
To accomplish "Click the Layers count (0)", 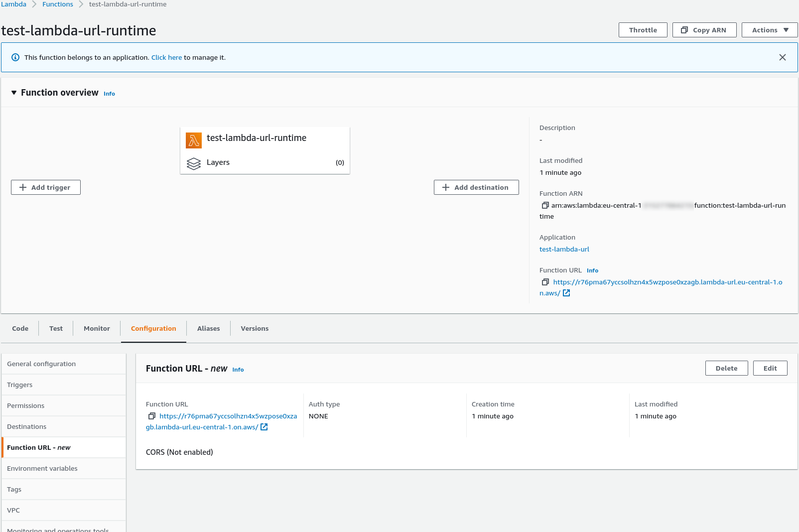I will (340, 162).
